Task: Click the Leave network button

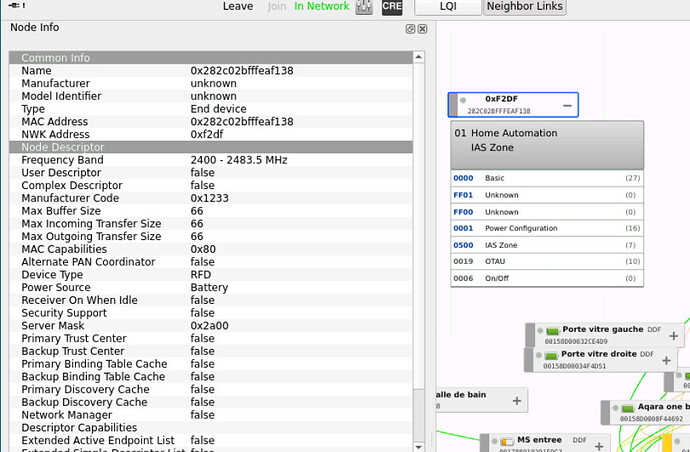Action: tap(238, 6)
